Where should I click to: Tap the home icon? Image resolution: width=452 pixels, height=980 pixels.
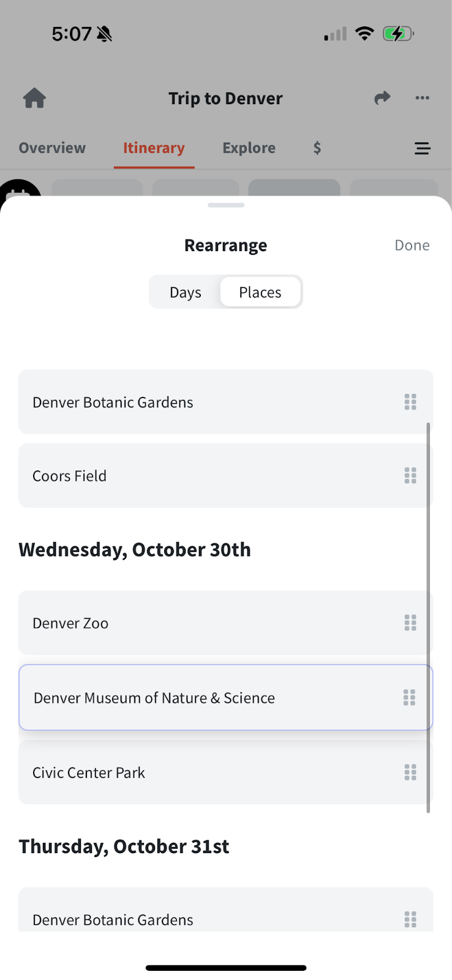pyautogui.click(x=35, y=98)
